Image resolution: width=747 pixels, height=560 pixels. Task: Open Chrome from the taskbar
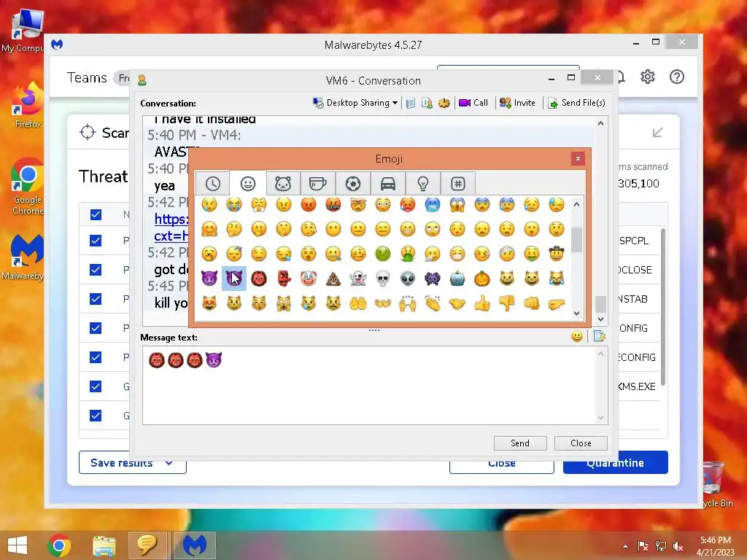59,545
